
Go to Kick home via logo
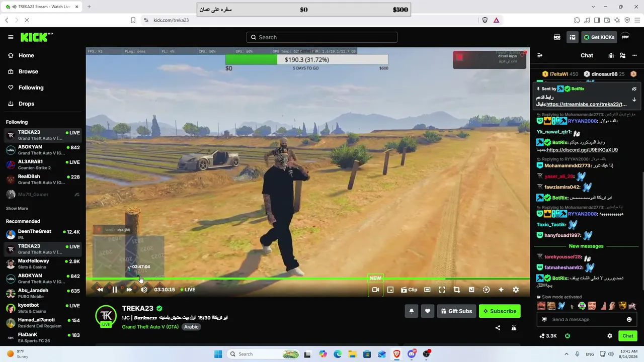pos(37,37)
